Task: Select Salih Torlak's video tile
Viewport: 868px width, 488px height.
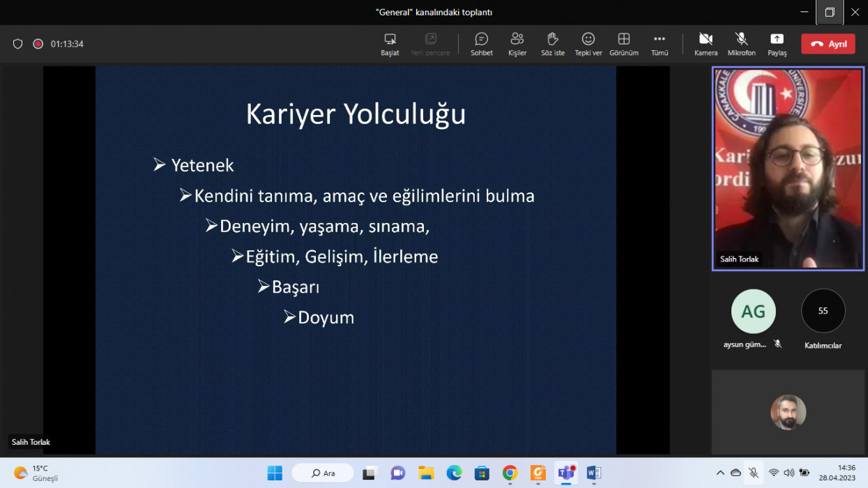Action: pyautogui.click(x=788, y=169)
